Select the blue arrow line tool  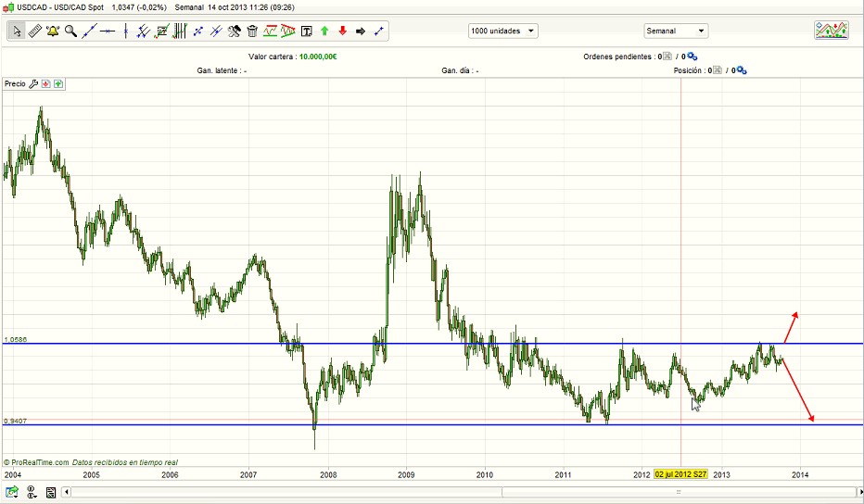pyautogui.click(x=378, y=31)
